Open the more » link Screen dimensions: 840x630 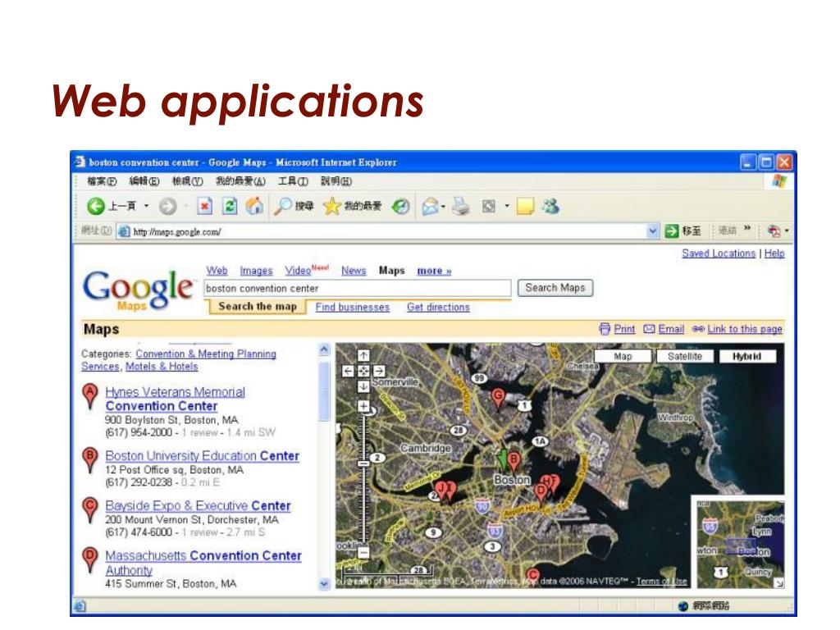pyautogui.click(x=435, y=271)
